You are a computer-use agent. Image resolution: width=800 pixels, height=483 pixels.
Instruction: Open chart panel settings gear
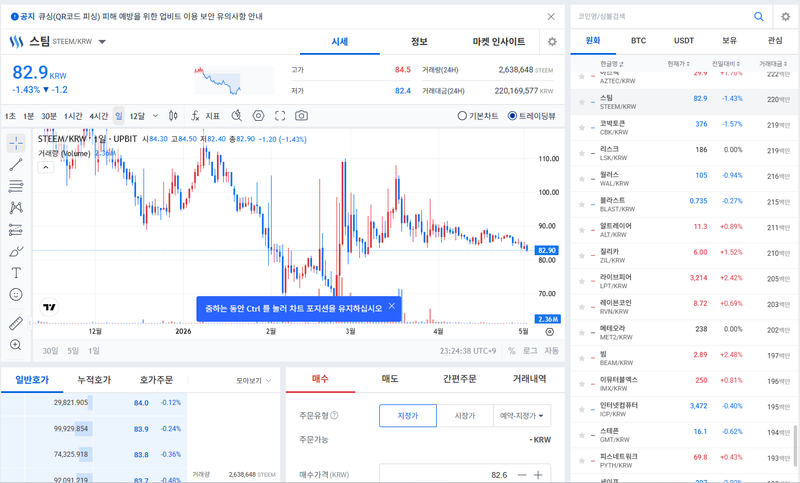[552, 42]
